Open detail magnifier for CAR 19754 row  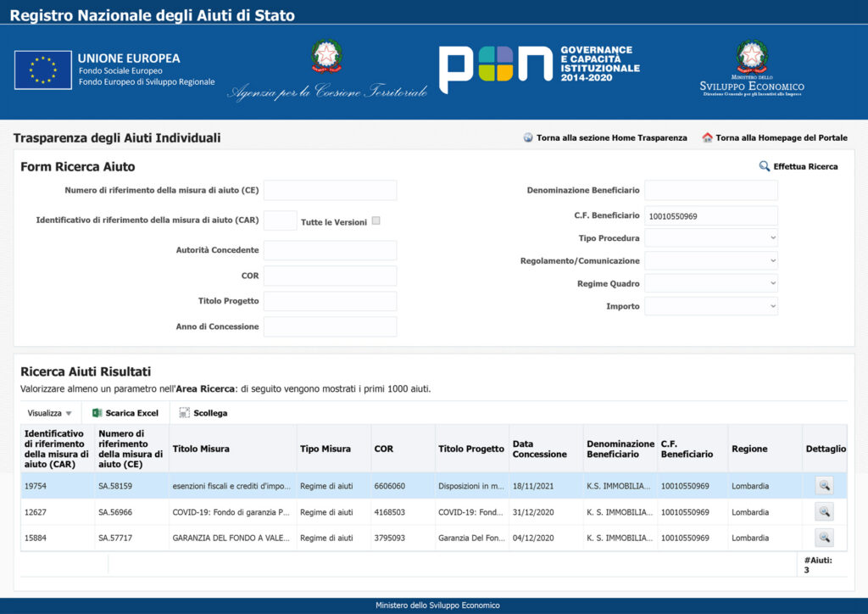pyautogui.click(x=824, y=486)
